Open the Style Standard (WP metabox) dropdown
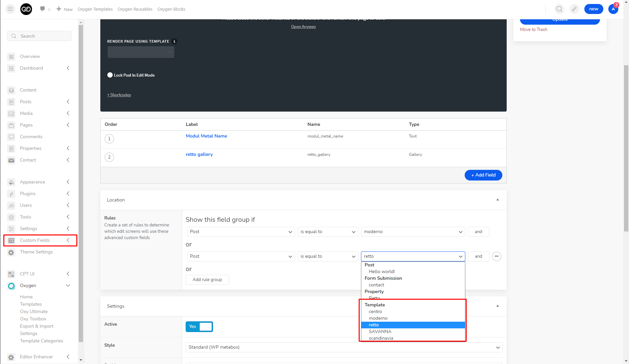The image size is (629, 364). point(344,347)
